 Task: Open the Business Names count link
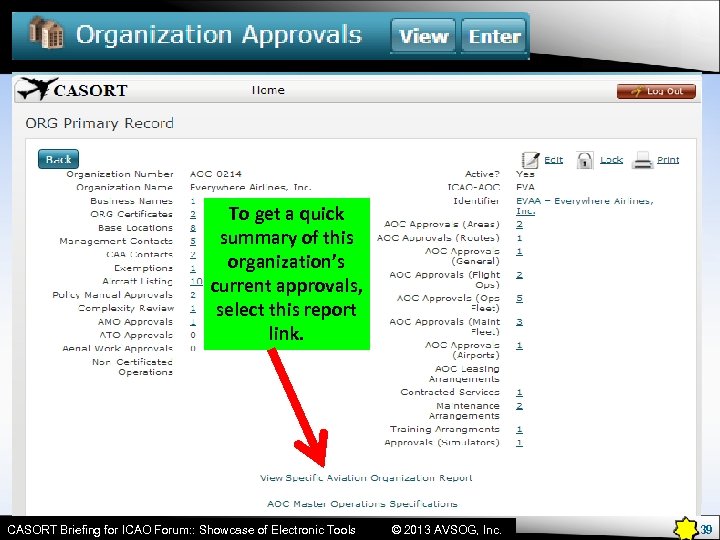pyautogui.click(x=193, y=201)
